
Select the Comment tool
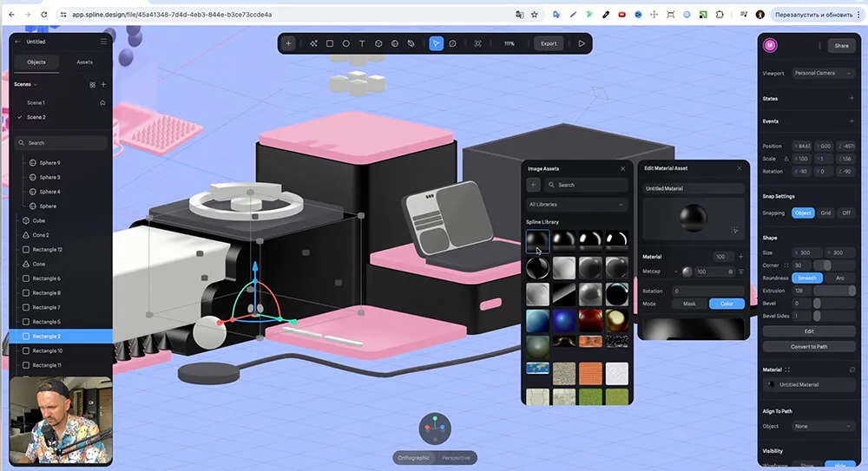pos(453,43)
